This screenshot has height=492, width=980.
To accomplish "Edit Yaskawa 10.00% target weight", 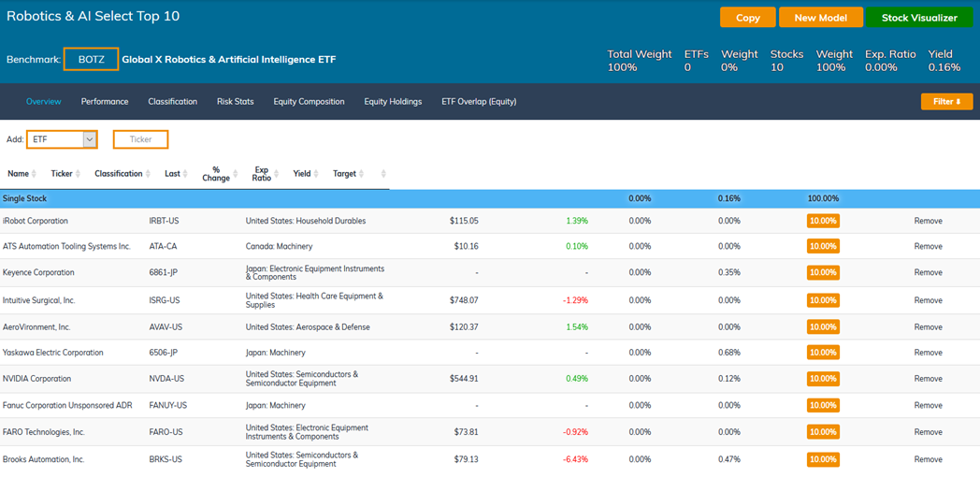I will [823, 353].
